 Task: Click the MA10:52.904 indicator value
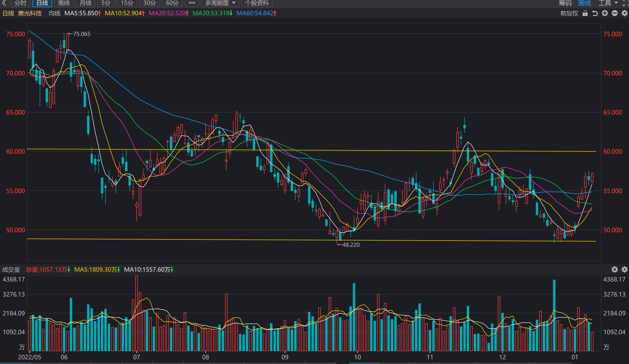point(125,13)
